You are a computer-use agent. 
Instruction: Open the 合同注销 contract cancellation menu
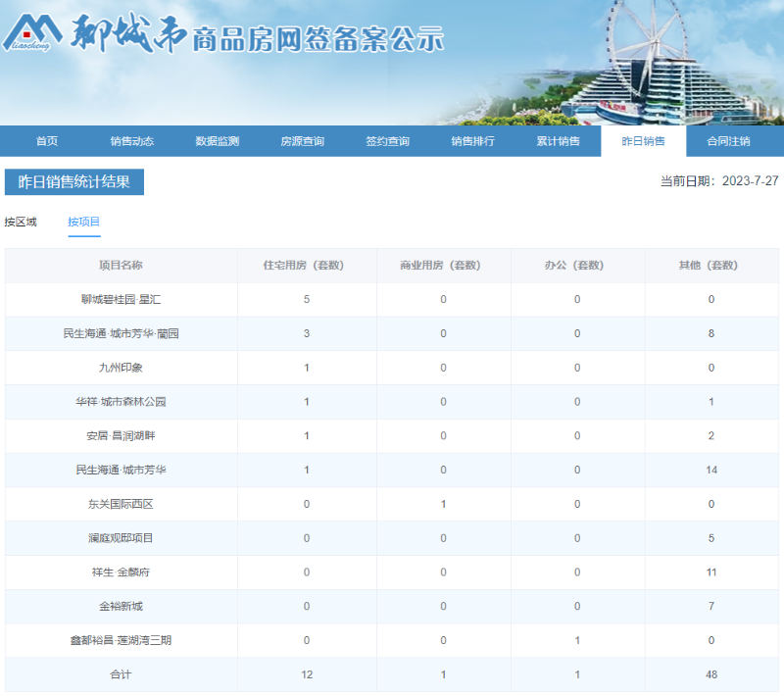pyautogui.click(x=729, y=140)
